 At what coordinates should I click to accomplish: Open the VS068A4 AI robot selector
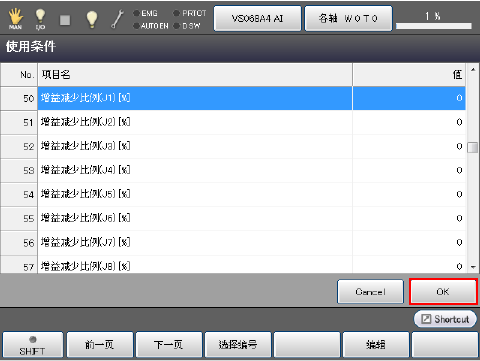[x=257, y=18]
